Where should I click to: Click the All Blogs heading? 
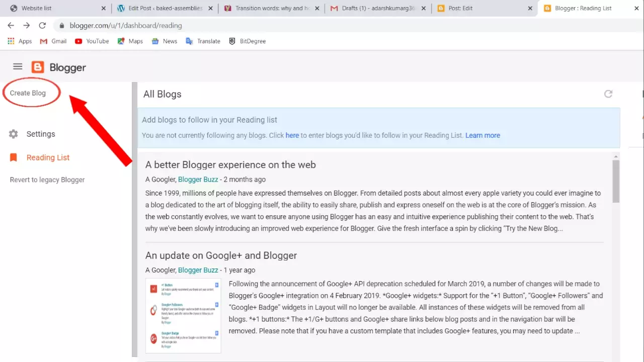click(x=162, y=94)
